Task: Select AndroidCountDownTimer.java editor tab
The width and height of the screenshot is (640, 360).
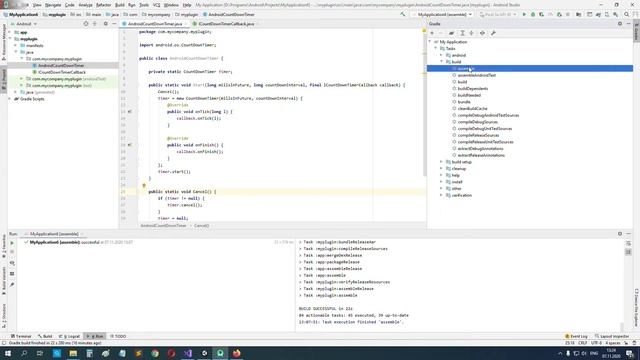Action: coord(155,24)
